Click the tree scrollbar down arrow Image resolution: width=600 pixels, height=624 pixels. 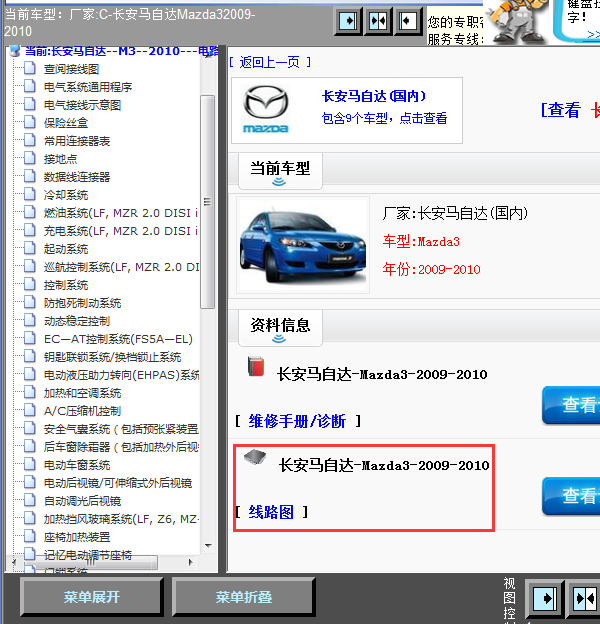click(x=208, y=546)
